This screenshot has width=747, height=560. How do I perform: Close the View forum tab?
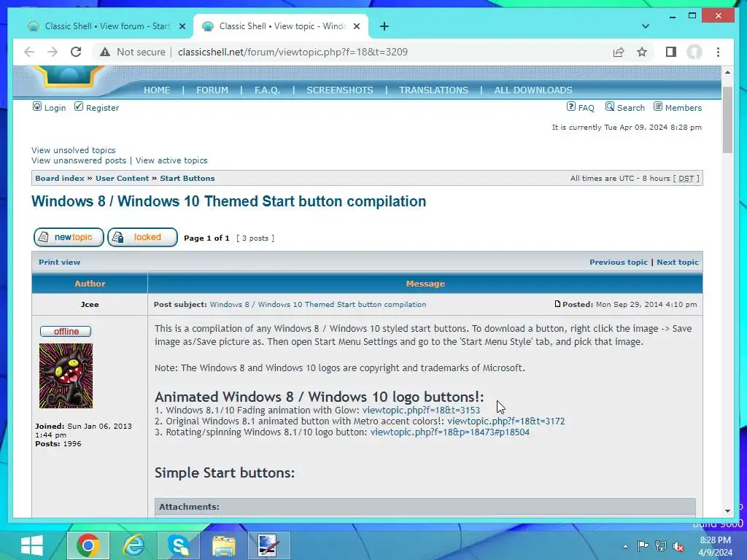click(x=182, y=26)
